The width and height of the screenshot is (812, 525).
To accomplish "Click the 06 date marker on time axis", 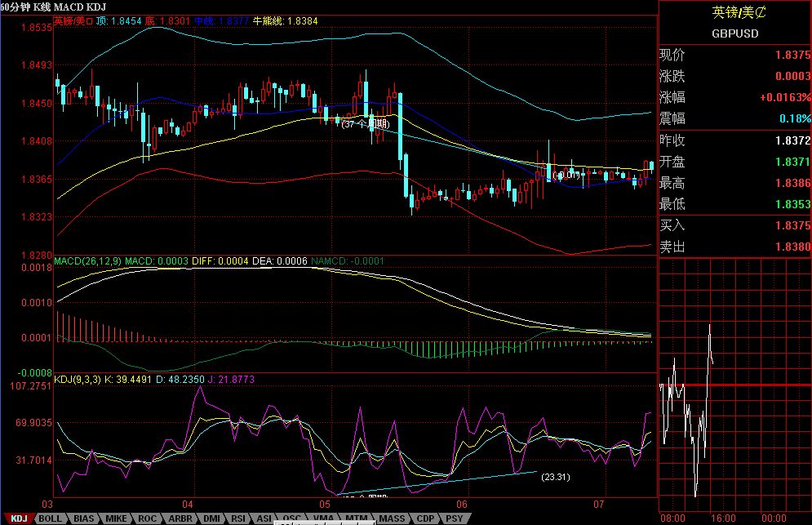I will (x=463, y=504).
